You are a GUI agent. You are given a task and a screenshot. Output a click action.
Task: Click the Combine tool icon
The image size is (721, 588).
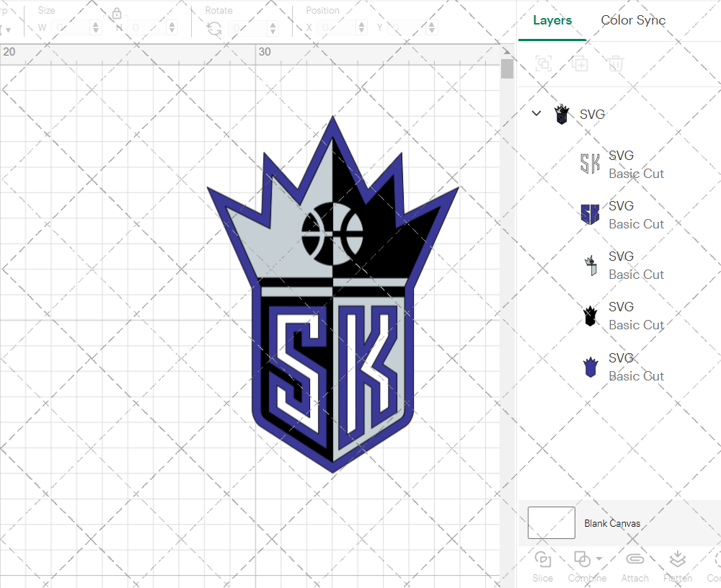pos(582,559)
